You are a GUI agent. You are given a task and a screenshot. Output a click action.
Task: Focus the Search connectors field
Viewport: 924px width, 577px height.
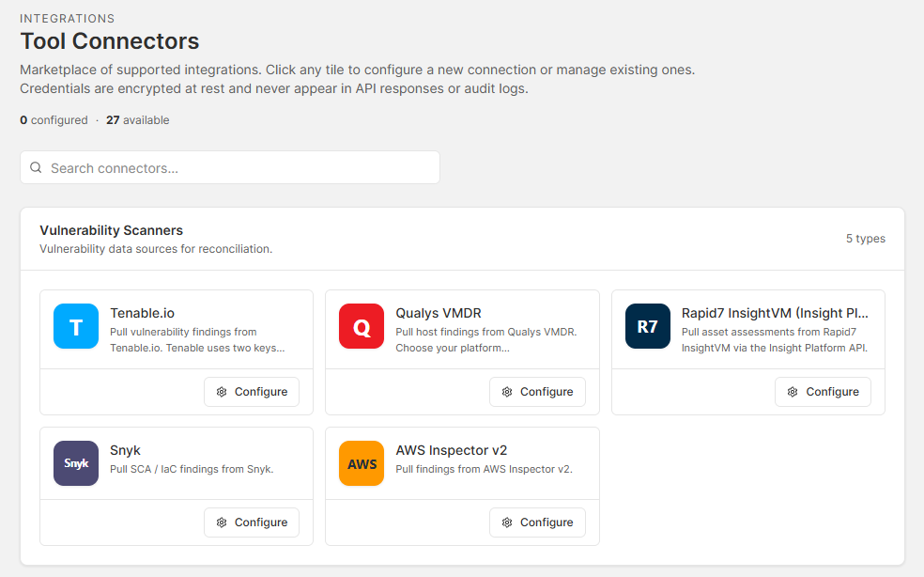click(230, 167)
